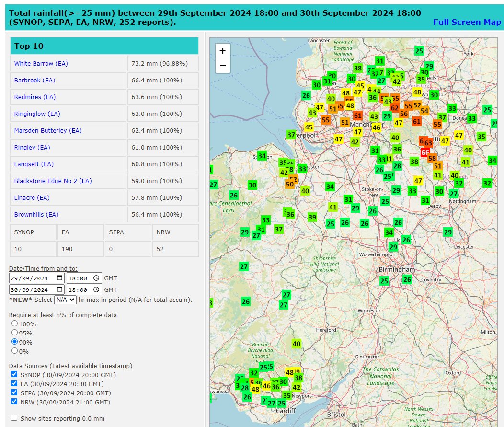This screenshot has width=504, height=427.
Task: Click the end time 18:00 field
Action: 84,290
